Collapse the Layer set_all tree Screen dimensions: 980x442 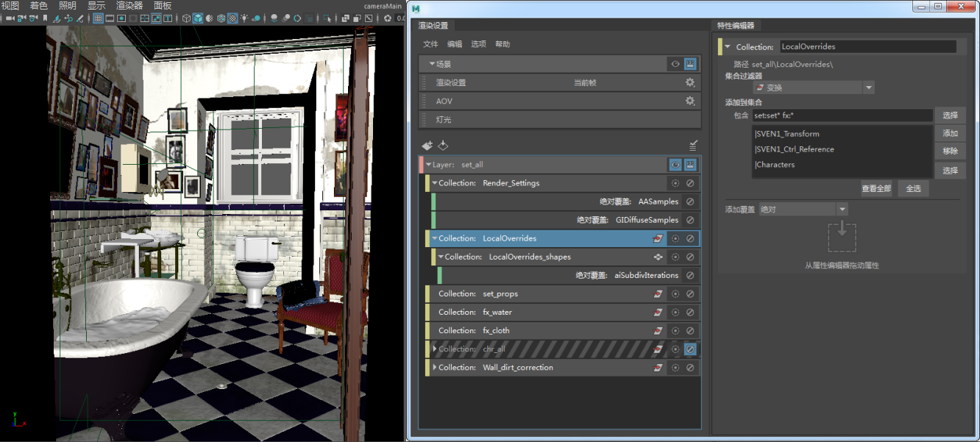point(428,165)
